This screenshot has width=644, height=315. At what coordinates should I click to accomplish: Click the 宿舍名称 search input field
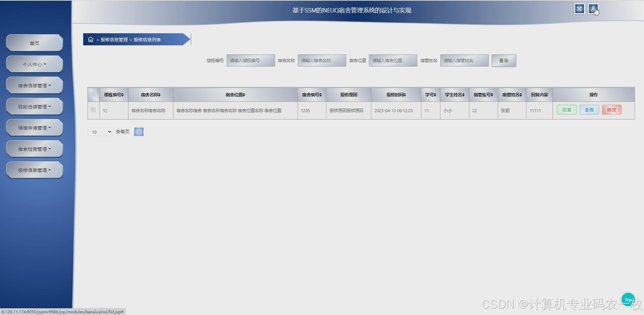321,60
